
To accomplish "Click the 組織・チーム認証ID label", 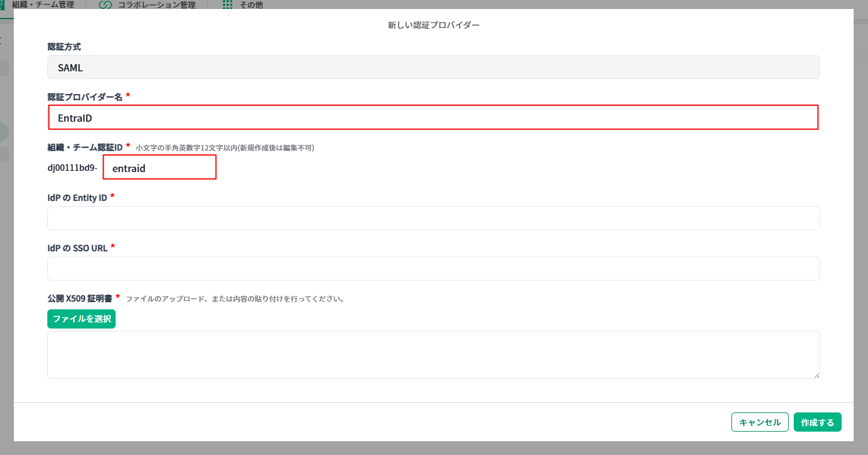I will [x=85, y=147].
